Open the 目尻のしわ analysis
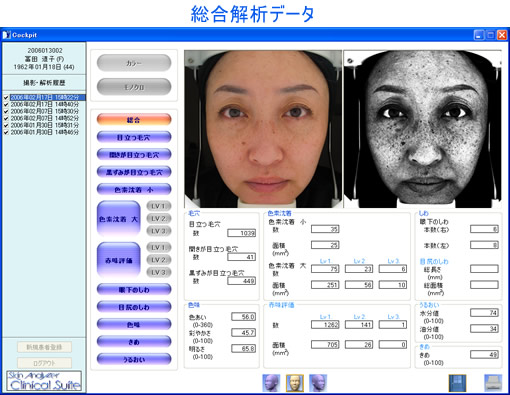The height and width of the screenshot is (395, 510). point(134,307)
